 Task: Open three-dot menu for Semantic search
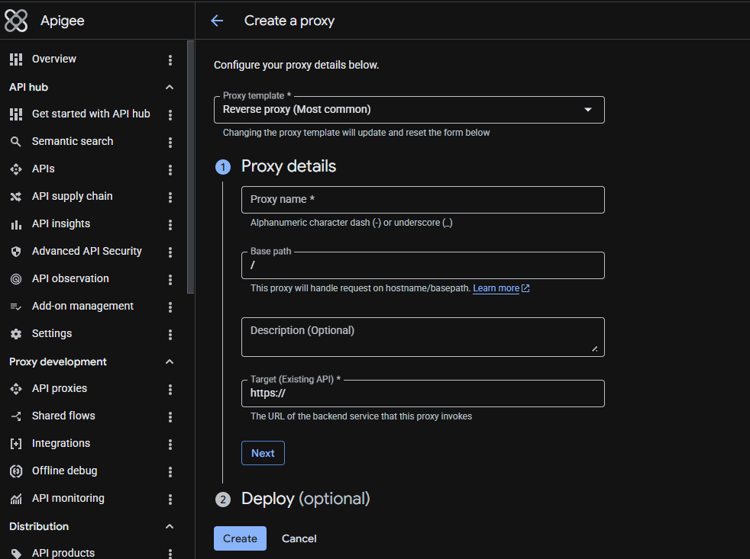(170, 142)
